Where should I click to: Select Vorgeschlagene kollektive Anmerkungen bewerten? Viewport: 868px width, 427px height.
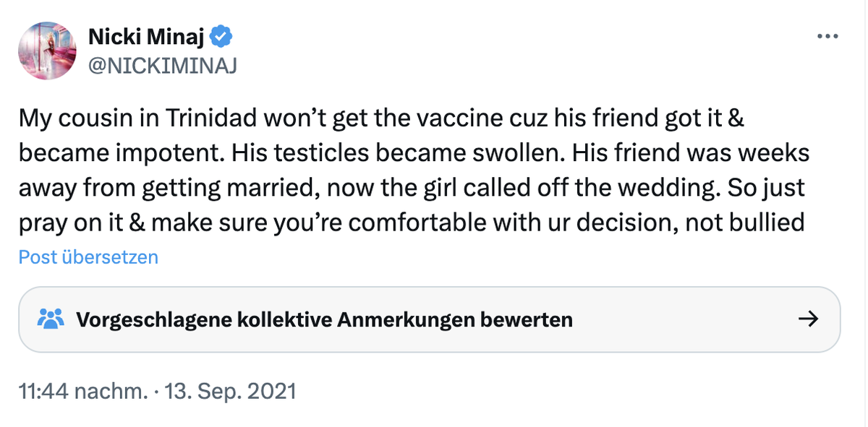(429, 319)
